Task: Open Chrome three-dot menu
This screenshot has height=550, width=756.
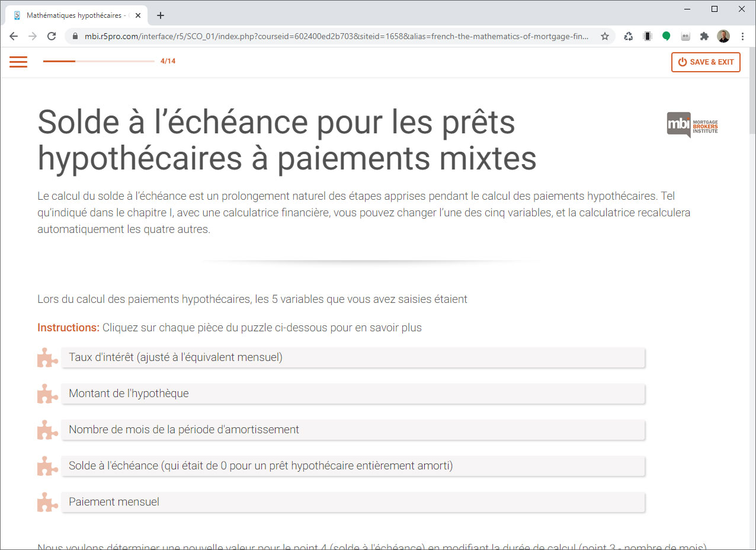Action: [742, 36]
